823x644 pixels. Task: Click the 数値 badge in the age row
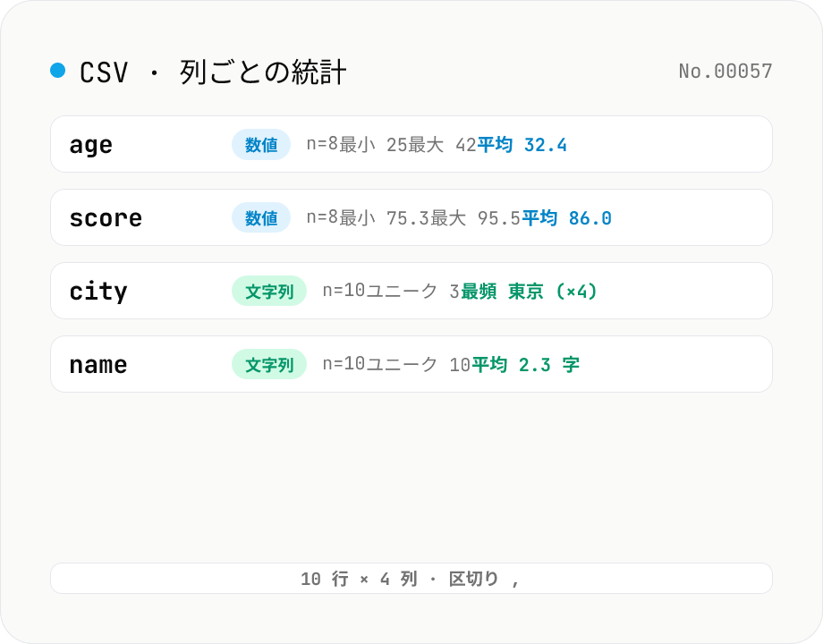(261, 144)
